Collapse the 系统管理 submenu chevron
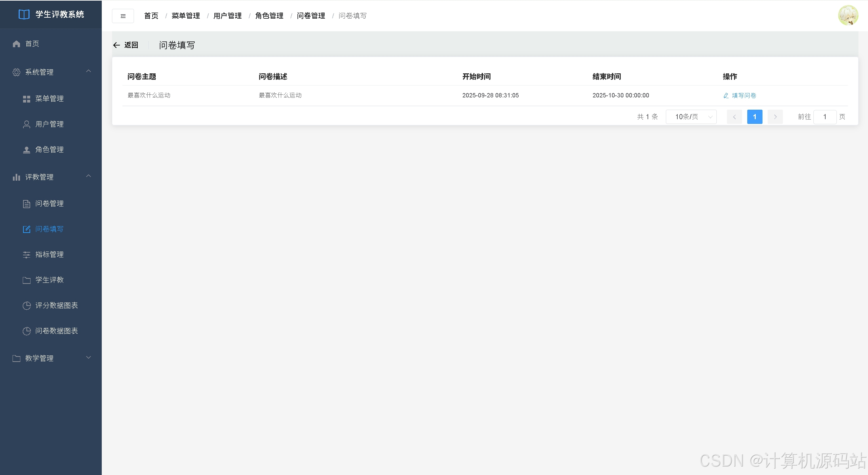 pyautogui.click(x=89, y=71)
